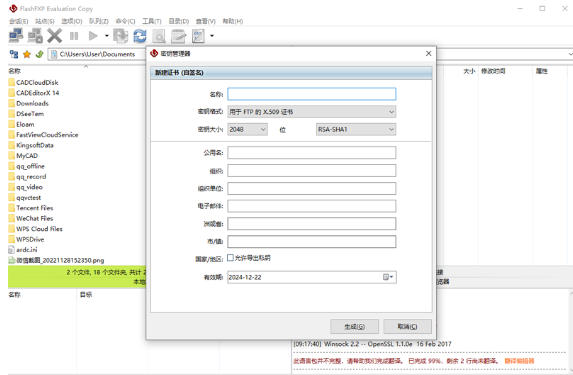Open the calendar picker for date 2024-12-22
Screen dimensions: 573x375
click(388, 277)
